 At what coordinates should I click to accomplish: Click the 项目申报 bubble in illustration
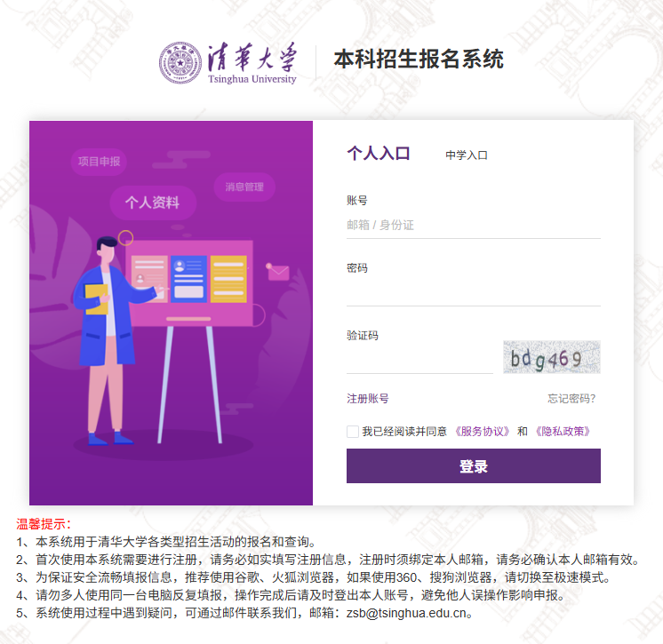[99, 162]
